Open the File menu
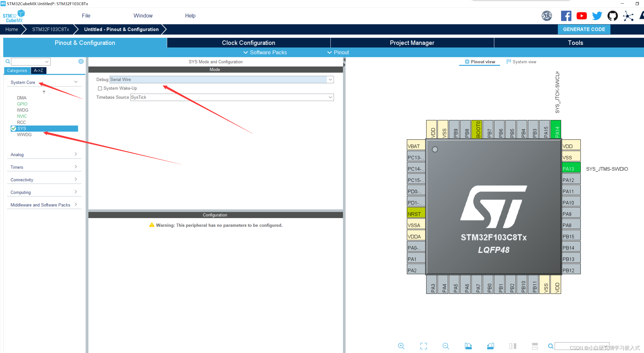 (86, 16)
